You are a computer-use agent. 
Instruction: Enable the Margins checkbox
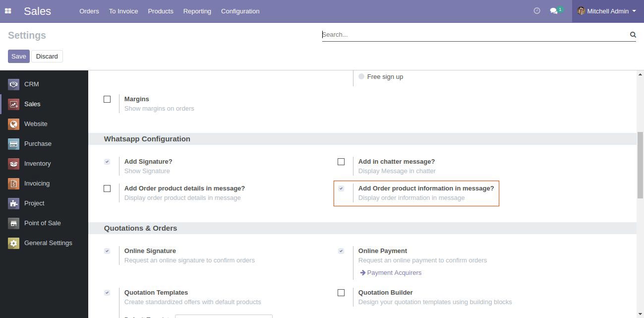tap(107, 99)
